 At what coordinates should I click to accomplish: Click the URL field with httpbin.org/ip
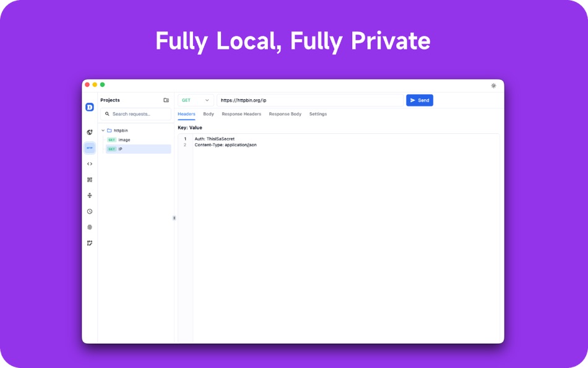coord(310,100)
